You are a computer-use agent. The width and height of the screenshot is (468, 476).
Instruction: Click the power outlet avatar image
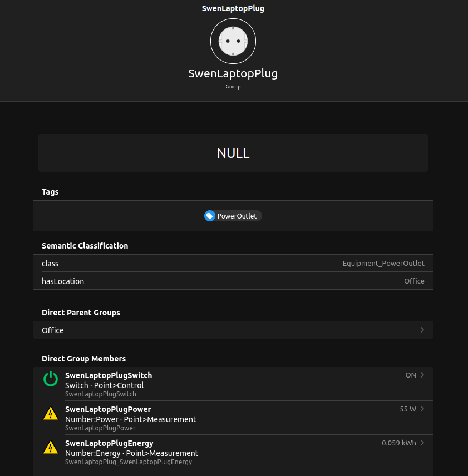tap(233, 41)
